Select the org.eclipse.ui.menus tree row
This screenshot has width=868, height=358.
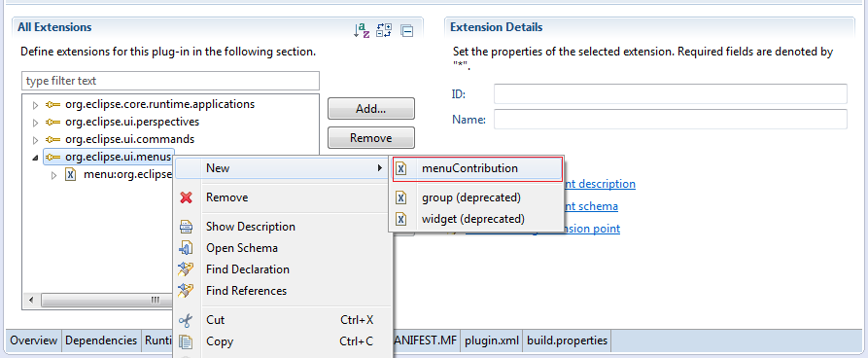coord(109,158)
